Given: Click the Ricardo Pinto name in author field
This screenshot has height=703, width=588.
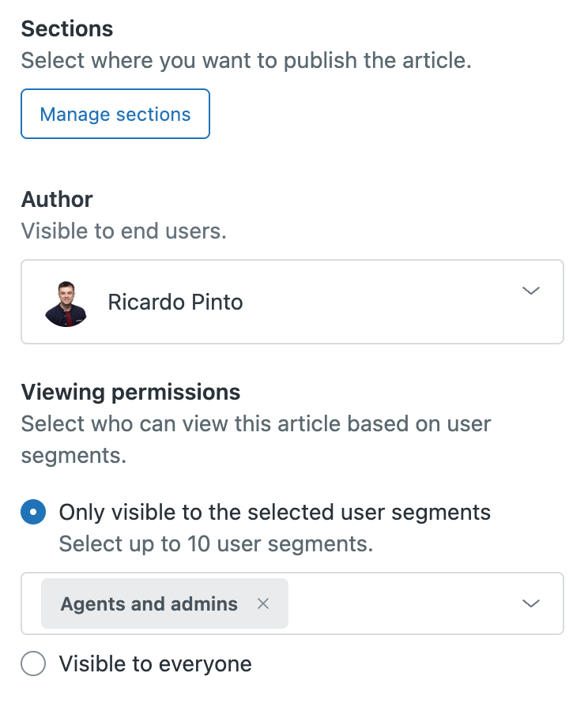Looking at the screenshot, I should (175, 303).
